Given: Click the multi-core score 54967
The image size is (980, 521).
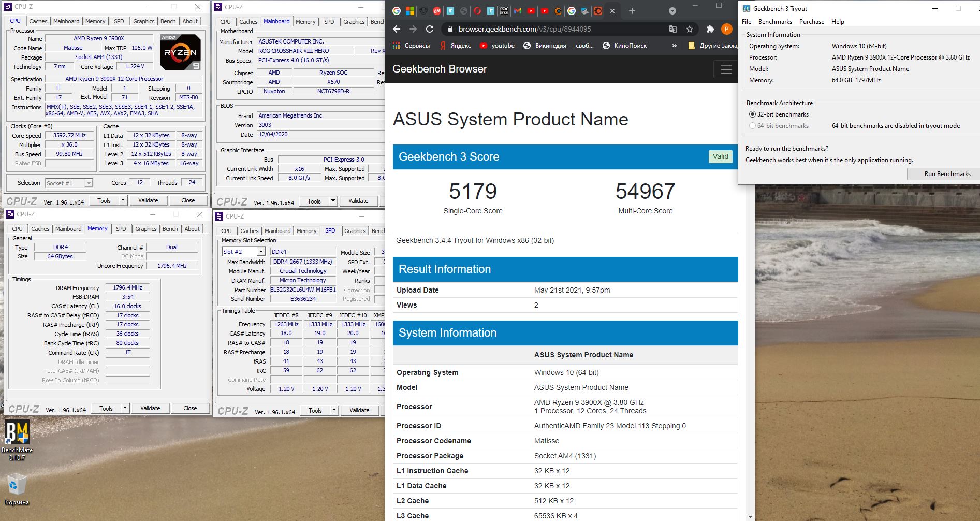Looking at the screenshot, I should click(645, 192).
